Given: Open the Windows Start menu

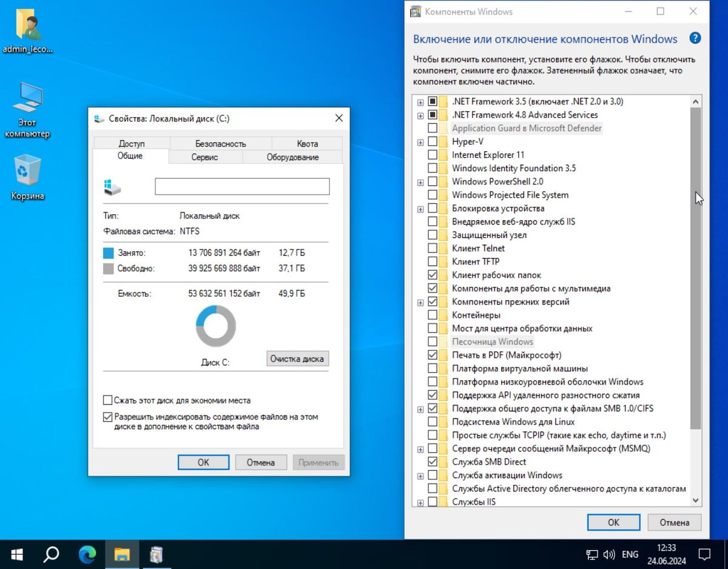Looking at the screenshot, I should click(x=17, y=554).
